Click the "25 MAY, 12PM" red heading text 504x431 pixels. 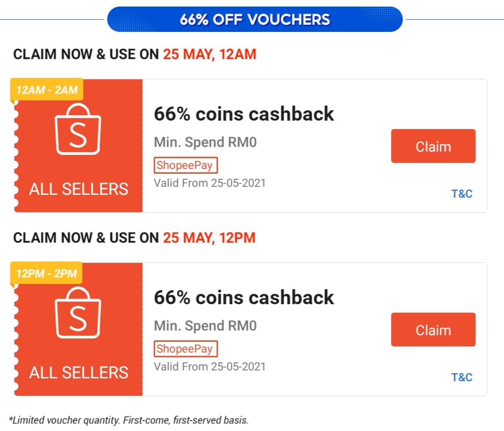point(209,238)
